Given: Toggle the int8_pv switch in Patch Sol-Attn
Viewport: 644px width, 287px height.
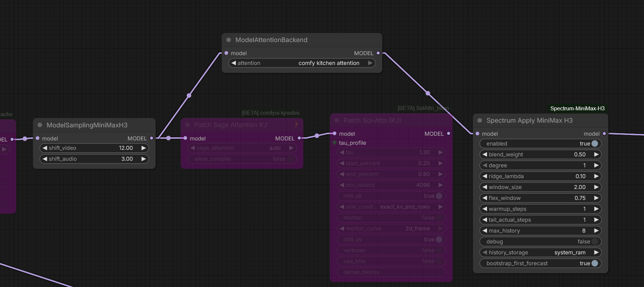Looking at the screenshot, I should pyautogui.click(x=439, y=239).
